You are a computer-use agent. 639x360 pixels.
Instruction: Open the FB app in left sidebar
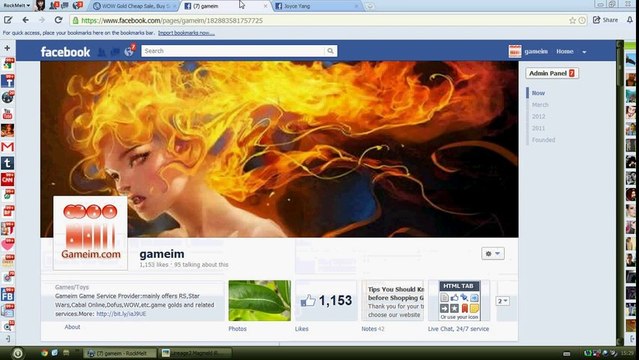pos(7,294)
